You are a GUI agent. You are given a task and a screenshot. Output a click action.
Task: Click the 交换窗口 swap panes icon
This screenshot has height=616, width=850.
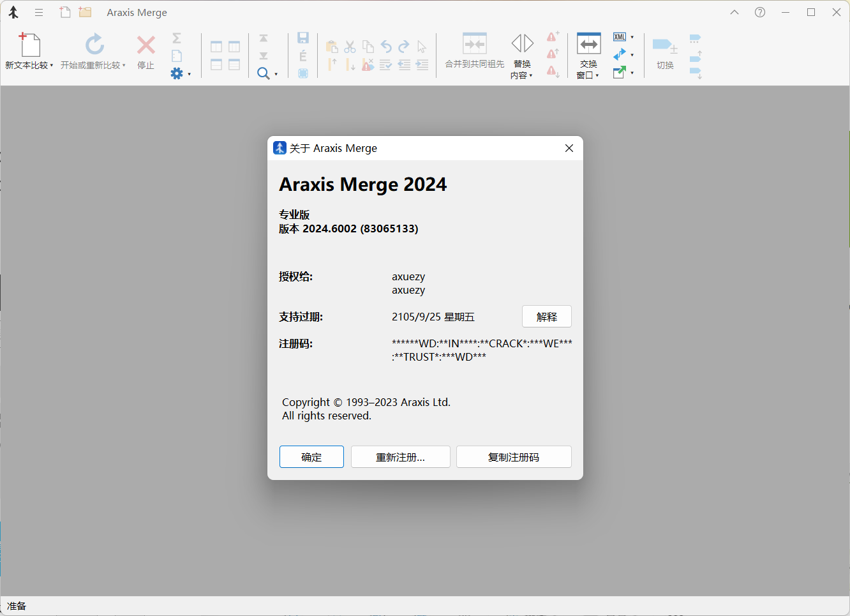coord(588,44)
